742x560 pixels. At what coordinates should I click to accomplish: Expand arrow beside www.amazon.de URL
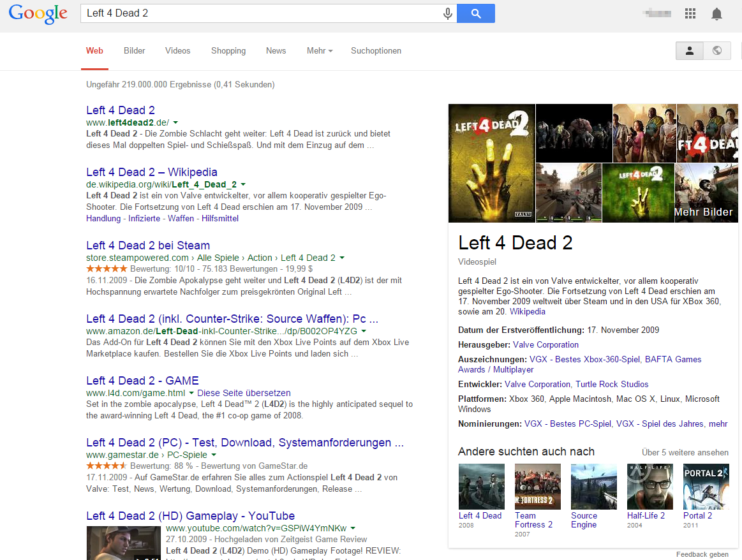click(364, 331)
